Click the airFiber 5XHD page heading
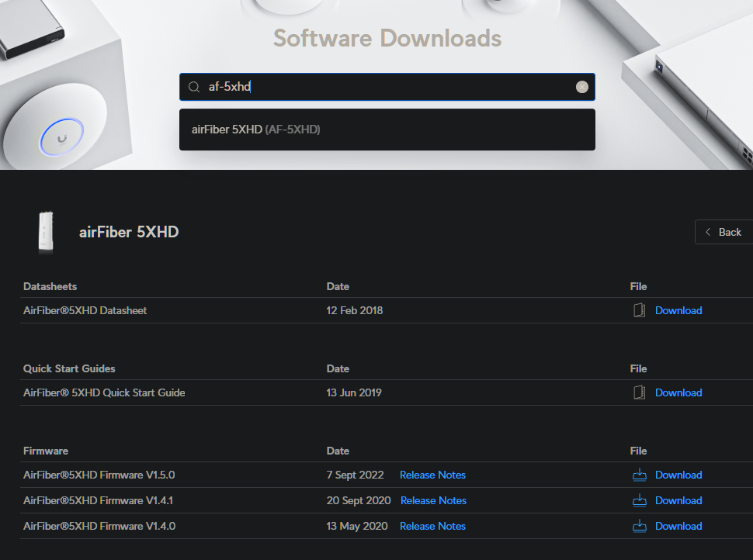 coord(129,232)
